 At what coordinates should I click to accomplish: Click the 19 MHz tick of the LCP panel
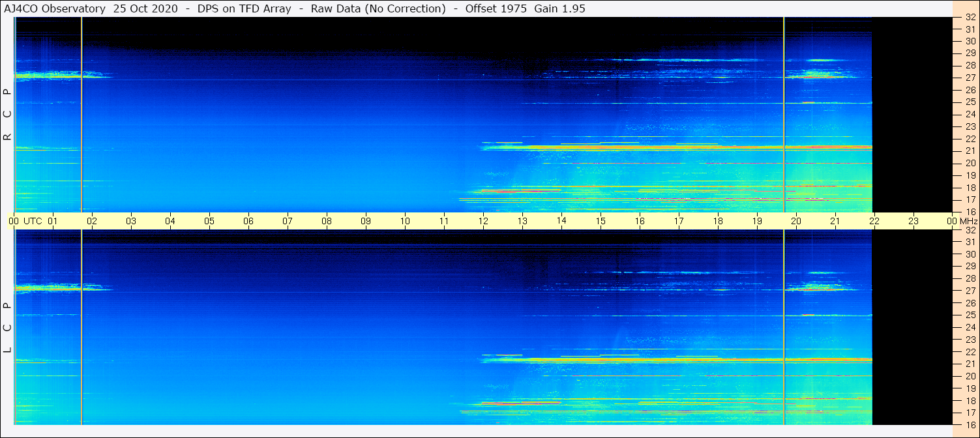pos(970,388)
